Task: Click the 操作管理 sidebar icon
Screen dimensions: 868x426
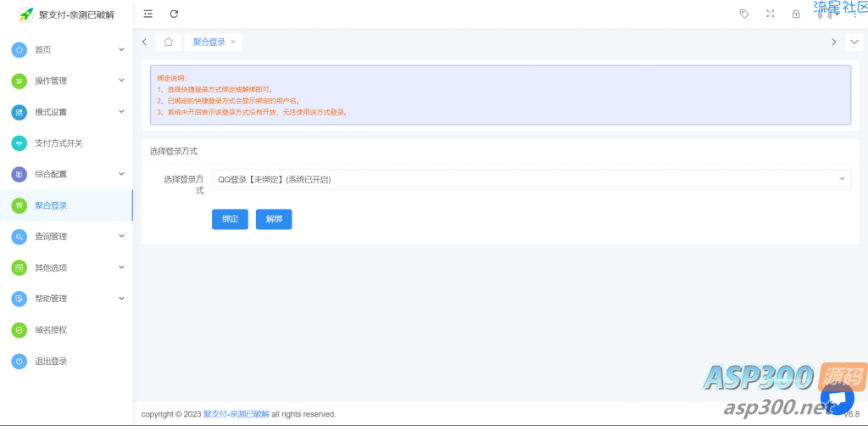Action: 19,81
